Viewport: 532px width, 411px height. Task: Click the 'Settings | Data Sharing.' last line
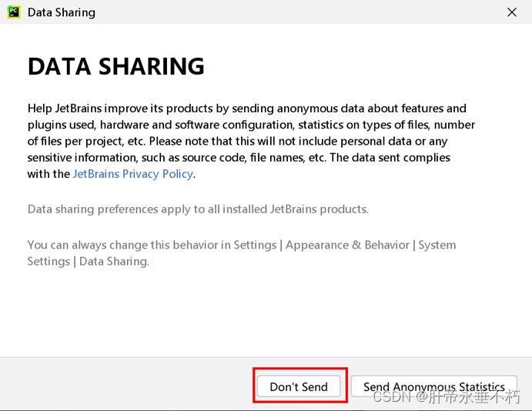pos(89,262)
